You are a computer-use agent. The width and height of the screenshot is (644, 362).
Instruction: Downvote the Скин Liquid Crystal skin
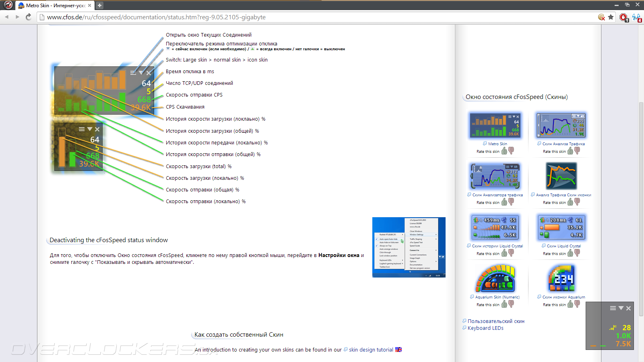(x=577, y=253)
